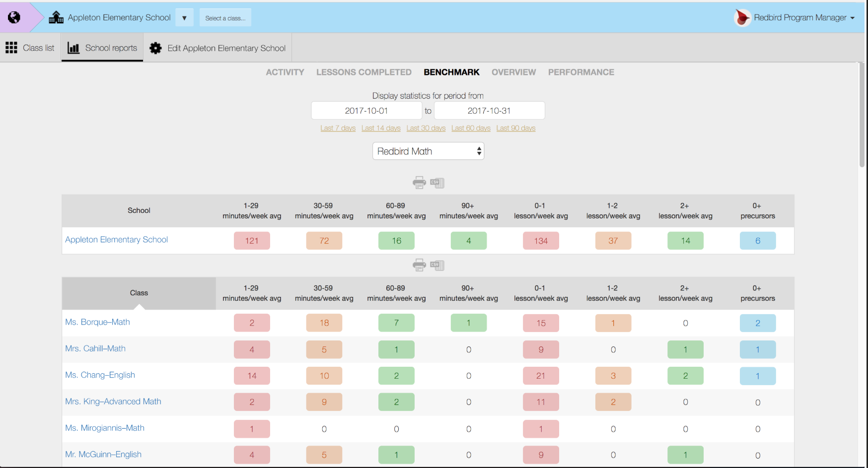Click green 16 badge in Appleton row
This screenshot has height=468, width=868.
(x=396, y=241)
